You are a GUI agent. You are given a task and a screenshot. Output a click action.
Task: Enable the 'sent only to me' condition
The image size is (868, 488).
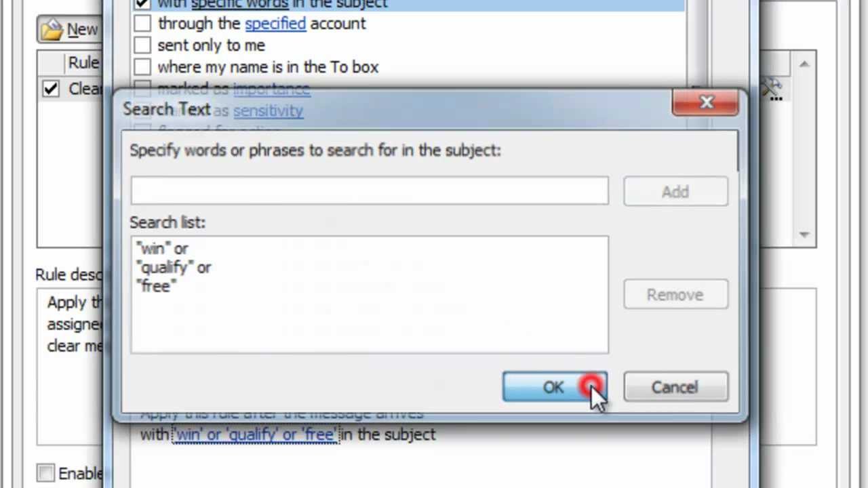tap(142, 45)
